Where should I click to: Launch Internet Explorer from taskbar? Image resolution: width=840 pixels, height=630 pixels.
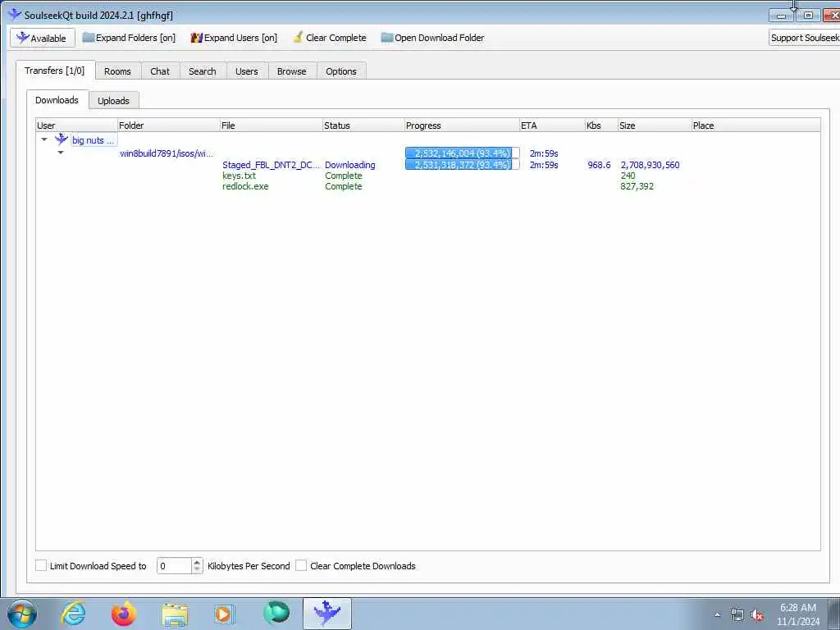pos(73,614)
